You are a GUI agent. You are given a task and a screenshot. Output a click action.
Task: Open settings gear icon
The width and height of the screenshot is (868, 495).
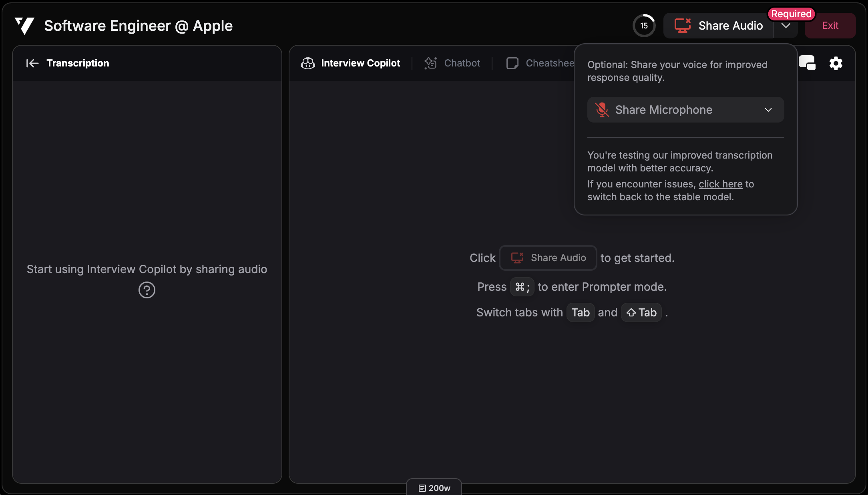[x=836, y=63]
